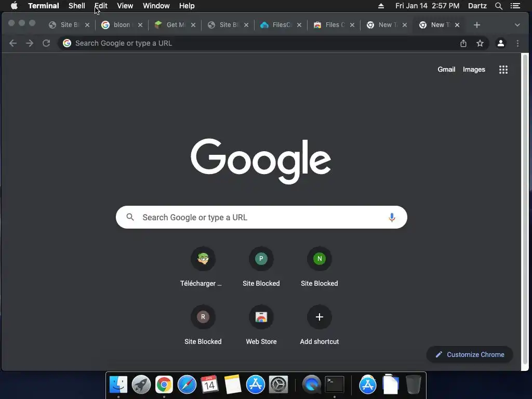Open the Web Store shortcut
This screenshot has width=532, height=399.
(x=261, y=325)
